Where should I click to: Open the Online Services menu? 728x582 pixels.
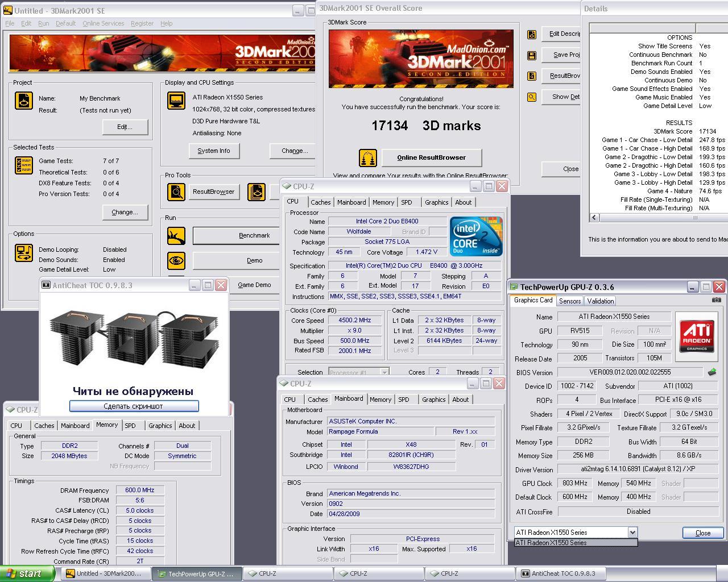pyautogui.click(x=103, y=23)
